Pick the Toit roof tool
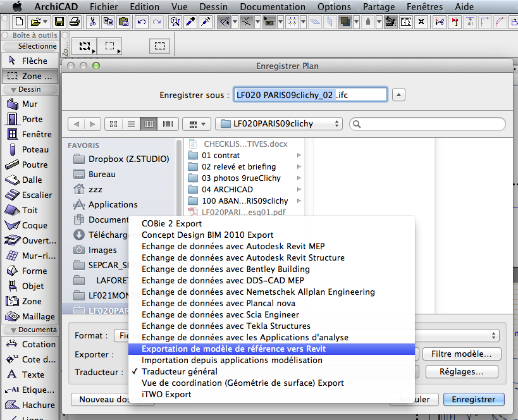Viewport: 518px width, 420px height. (29, 210)
